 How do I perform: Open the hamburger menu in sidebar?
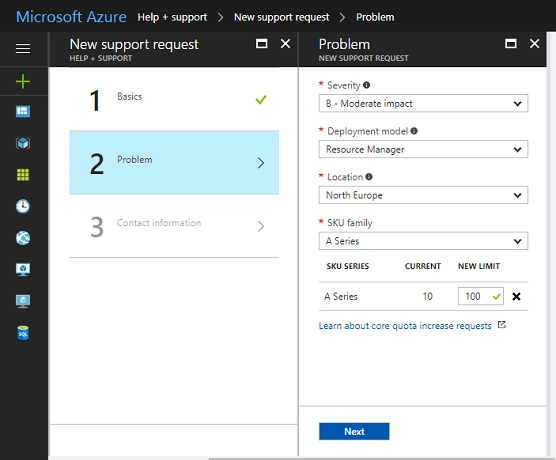23,49
